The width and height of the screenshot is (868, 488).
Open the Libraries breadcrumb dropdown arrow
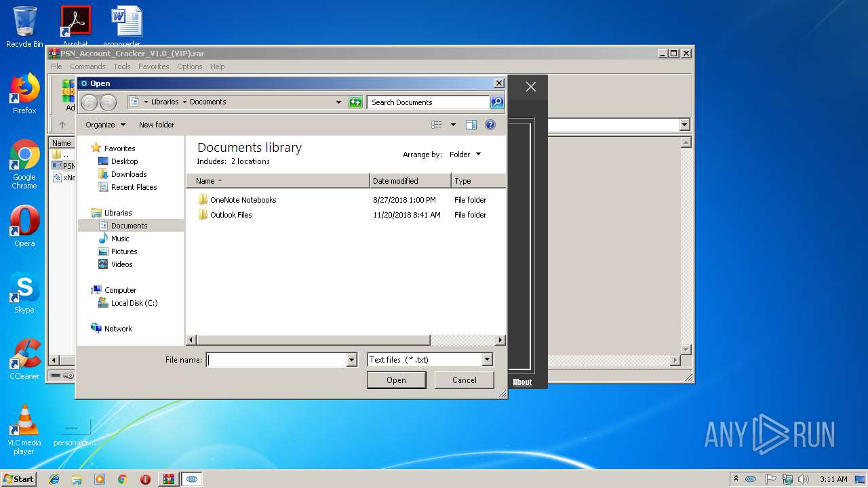(184, 102)
